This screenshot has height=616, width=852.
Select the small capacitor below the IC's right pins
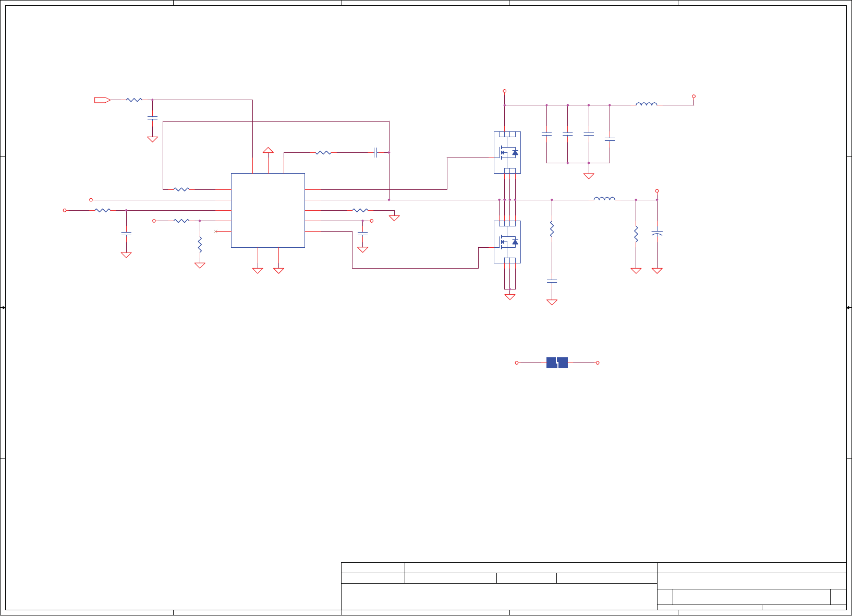[363, 234]
